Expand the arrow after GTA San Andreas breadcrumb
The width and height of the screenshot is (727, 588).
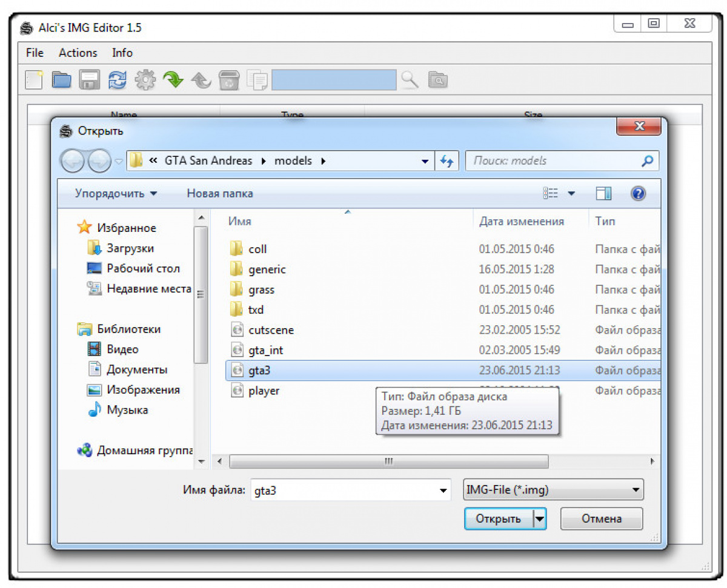point(264,161)
